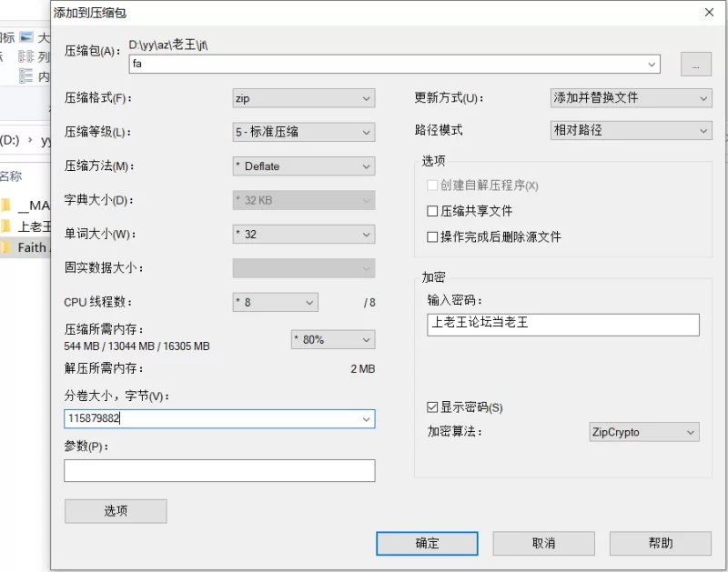Open the 更新方式 添加并替换文件 dropdown
Viewport: 728px width, 572px height.
click(631, 98)
